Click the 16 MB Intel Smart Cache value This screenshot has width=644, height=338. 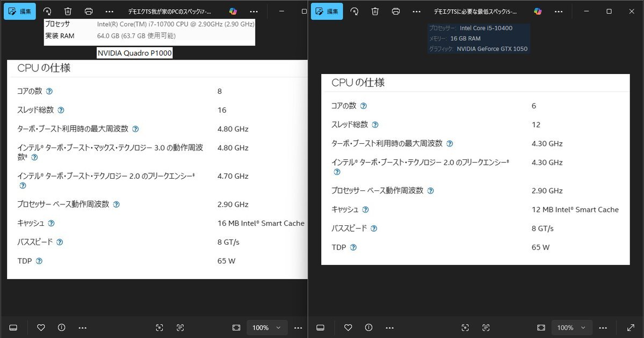tap(261, 223)
